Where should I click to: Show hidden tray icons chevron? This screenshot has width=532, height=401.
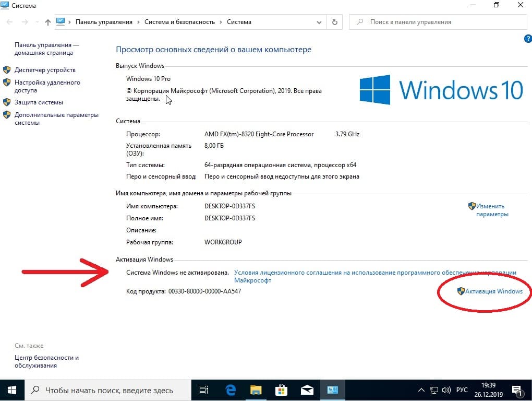click(x=421, y=390)
